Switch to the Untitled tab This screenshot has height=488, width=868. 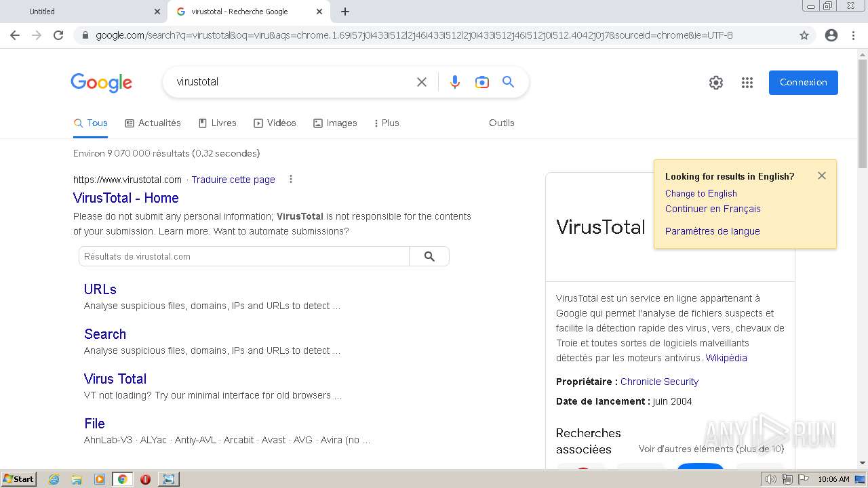click(83, 12)
